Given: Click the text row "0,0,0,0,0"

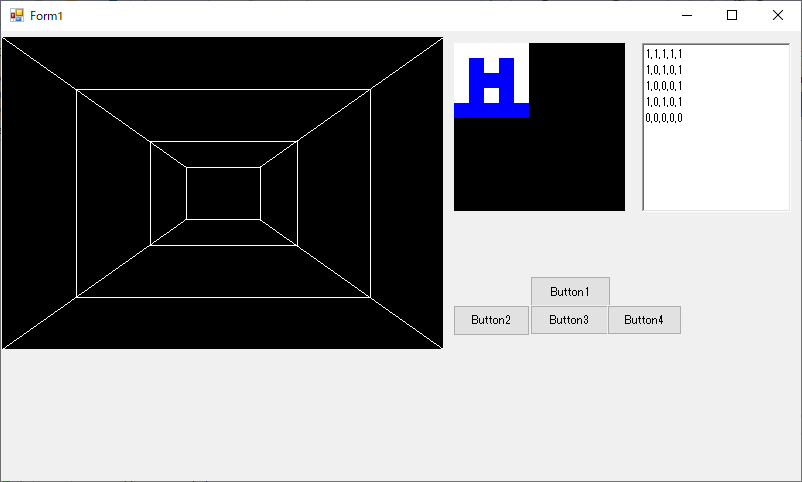Looking at the screenshot, I should tap(663, 118).
